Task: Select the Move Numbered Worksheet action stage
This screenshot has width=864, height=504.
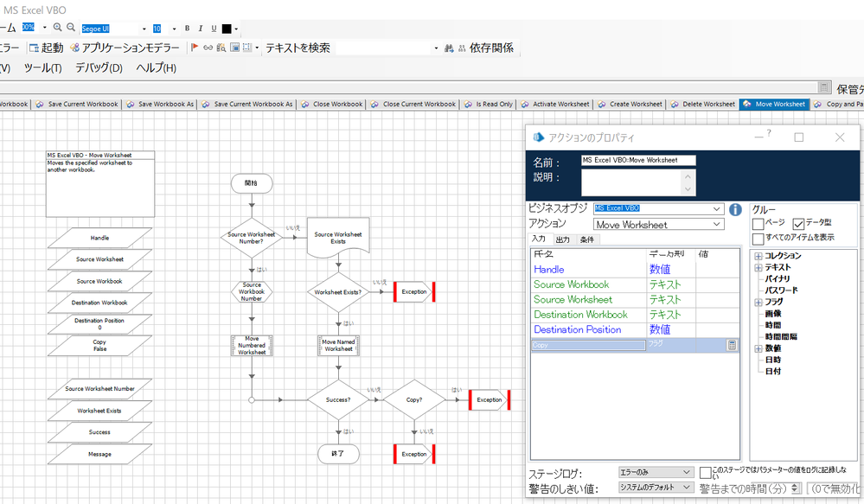Action: (252, 345)
